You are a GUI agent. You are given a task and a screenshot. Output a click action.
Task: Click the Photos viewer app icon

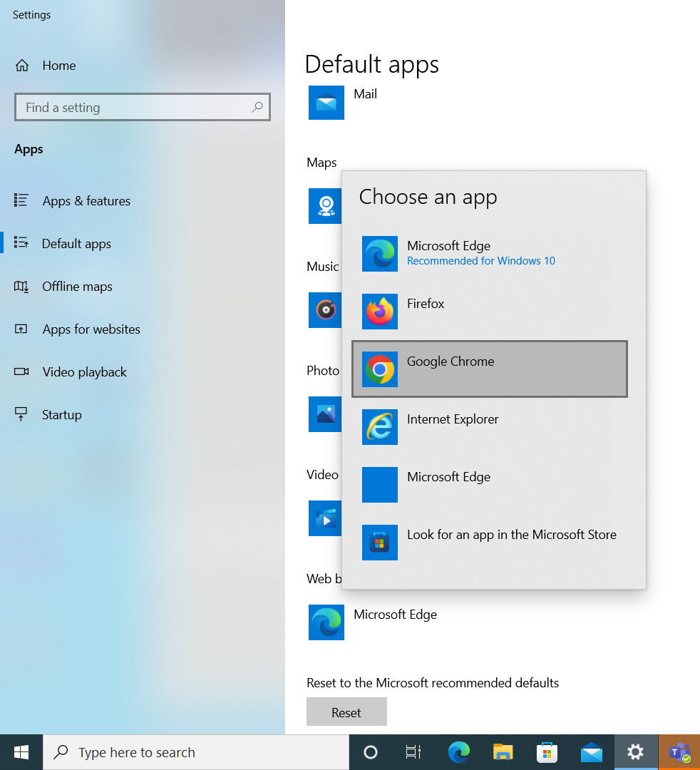pyautogui.click(x=325, y=414)
